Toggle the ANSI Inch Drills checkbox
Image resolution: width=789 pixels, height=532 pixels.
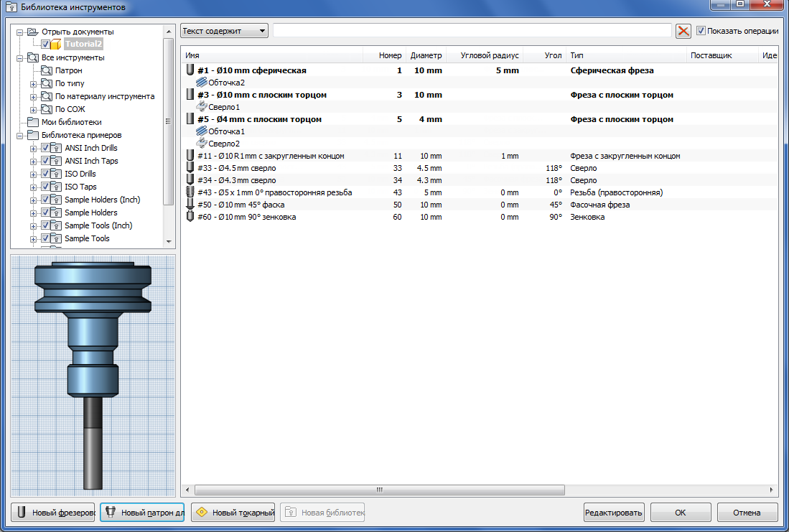pyautogui.click(x=45, y=148)
